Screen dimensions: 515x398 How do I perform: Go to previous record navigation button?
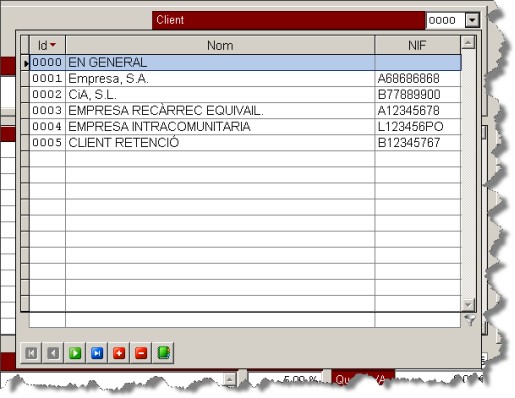point(53,353)
